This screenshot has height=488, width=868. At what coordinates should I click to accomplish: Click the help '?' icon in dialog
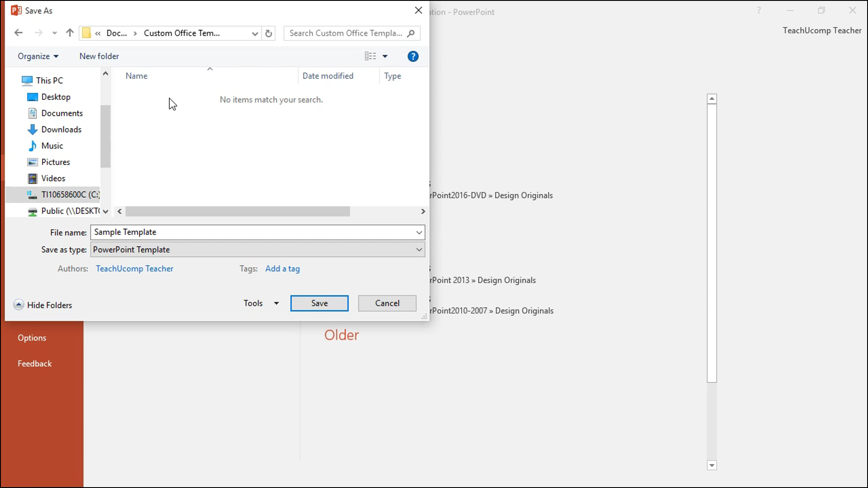pyautogui.click(x=413, y=56)
